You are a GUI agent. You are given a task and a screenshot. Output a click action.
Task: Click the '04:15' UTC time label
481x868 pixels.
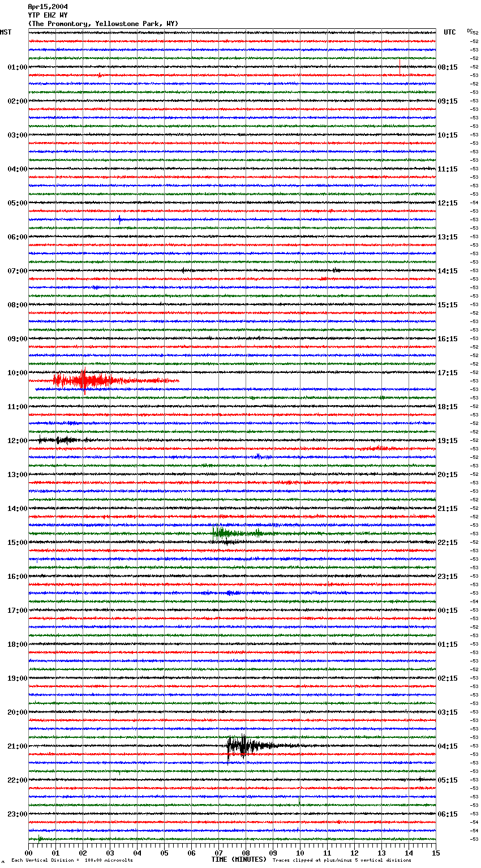click(x=448, y=746)
